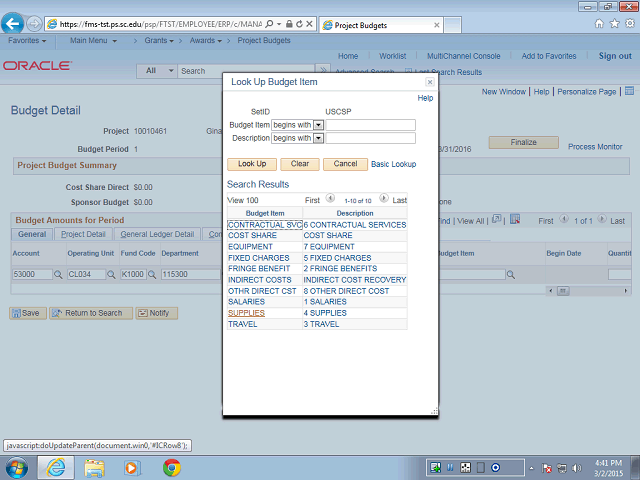This screenshot has height=480, width=640.
Task: Click the Notify button
Action: (157, 313)
